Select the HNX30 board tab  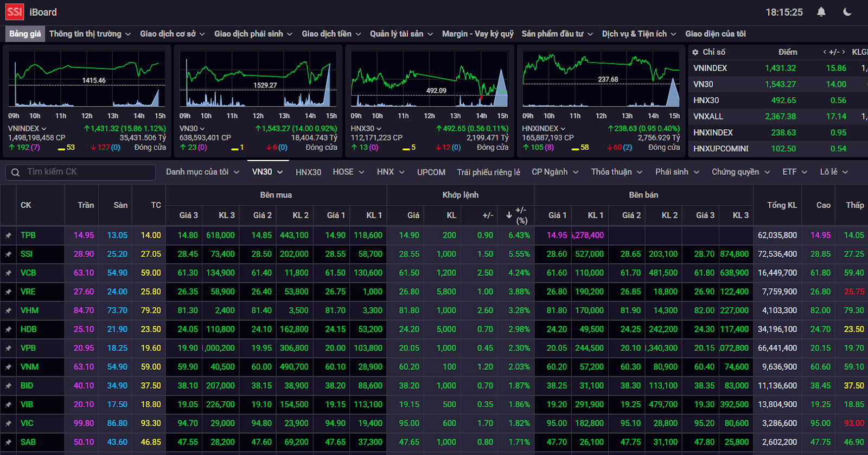point(308,172)
